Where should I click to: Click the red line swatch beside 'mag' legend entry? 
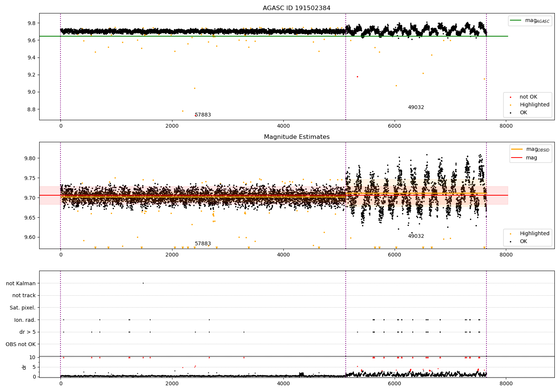click(517, 158)
